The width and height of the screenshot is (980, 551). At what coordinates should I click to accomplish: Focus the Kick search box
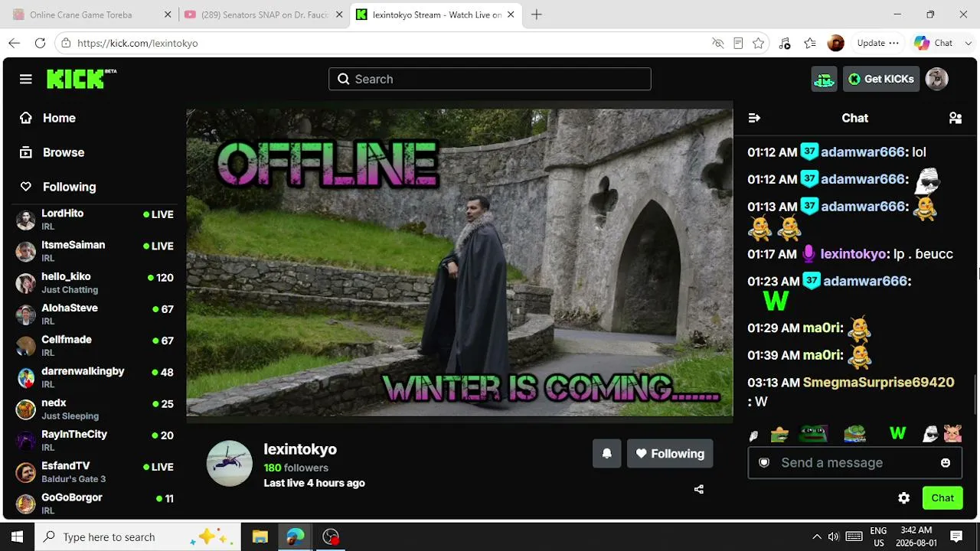tap(490, 79)
